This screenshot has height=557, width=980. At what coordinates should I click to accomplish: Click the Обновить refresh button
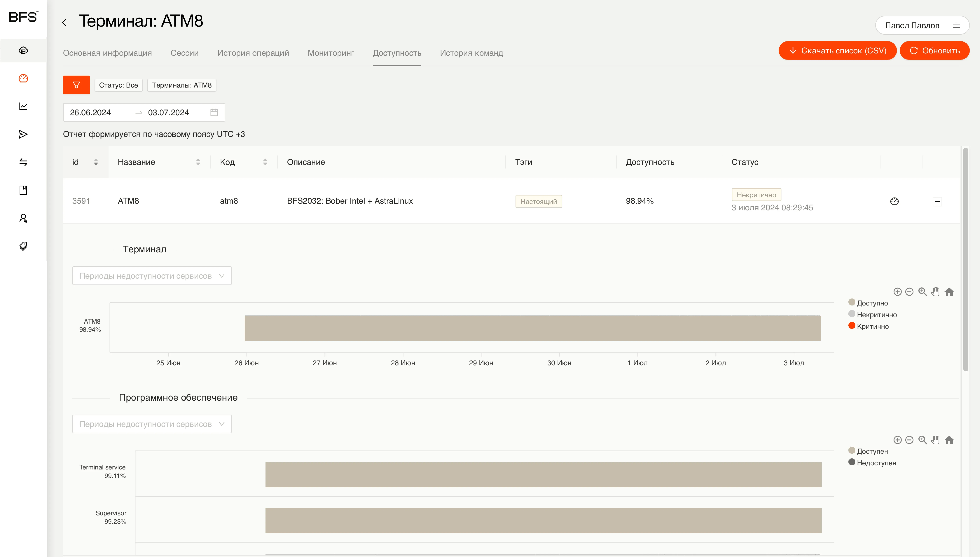click(934, 50)
